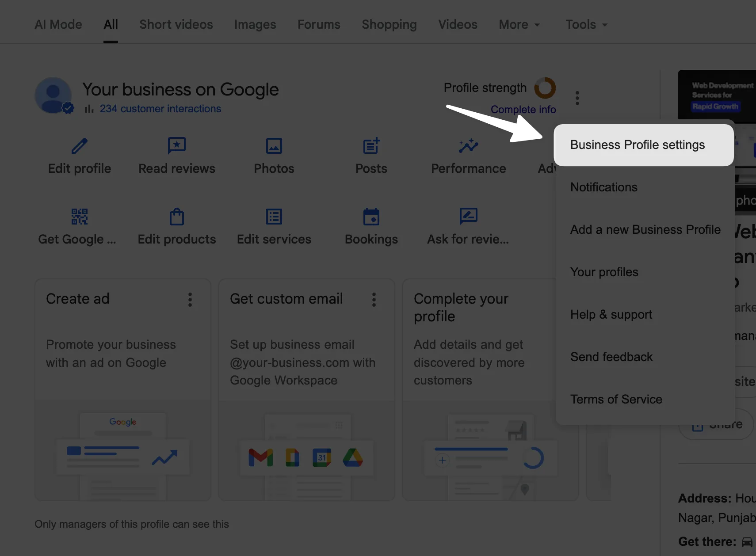Viewport: 756px width, 556px height.
Task: Open the Performance sparkline icon
Action: click(469, 146)
